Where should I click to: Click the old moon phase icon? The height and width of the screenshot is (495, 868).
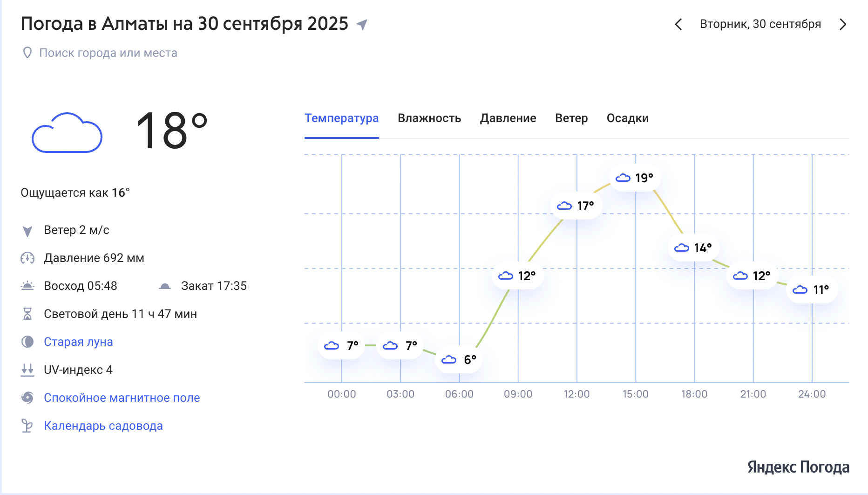coord(27,342)
